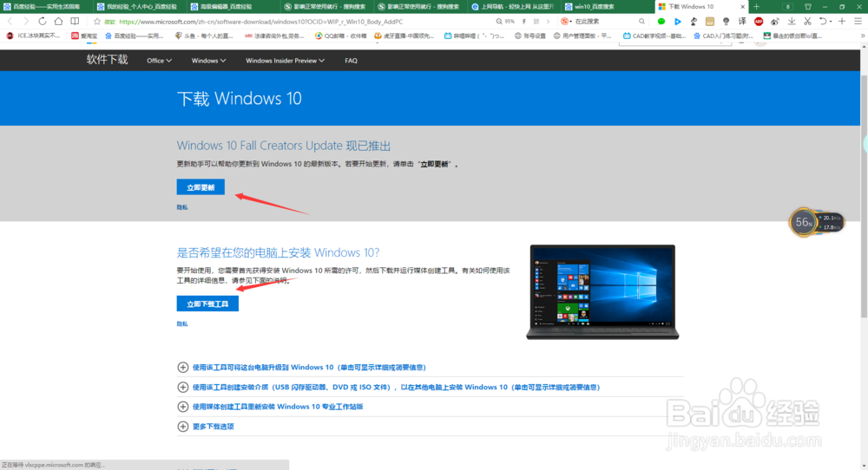
Task: Click the '是否希望在您的电脑上安装 Windows 10?' heading
Action: tap(278, 252)
